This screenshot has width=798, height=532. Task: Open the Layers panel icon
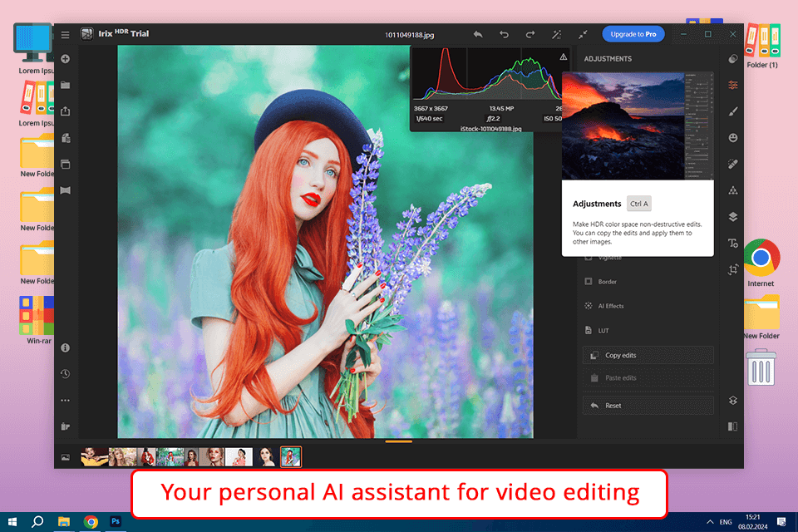point(732,216)
